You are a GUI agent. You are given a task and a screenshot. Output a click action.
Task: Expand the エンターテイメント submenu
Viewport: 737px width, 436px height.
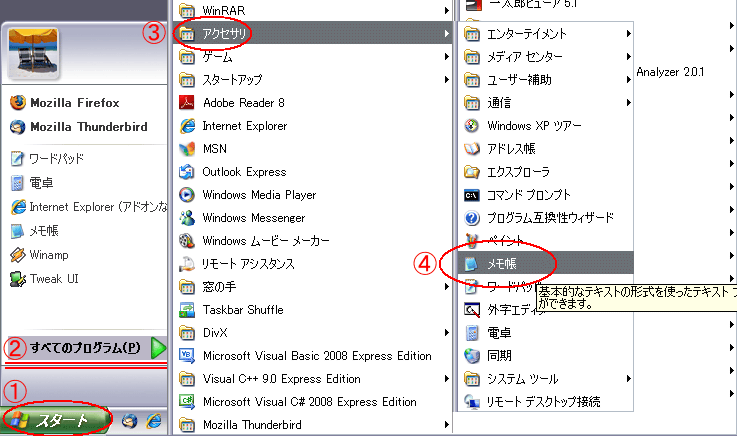(627, 34)
